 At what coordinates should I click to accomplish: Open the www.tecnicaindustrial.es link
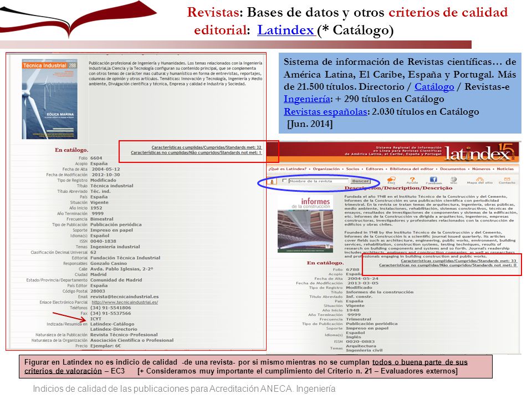click(125, 303)
